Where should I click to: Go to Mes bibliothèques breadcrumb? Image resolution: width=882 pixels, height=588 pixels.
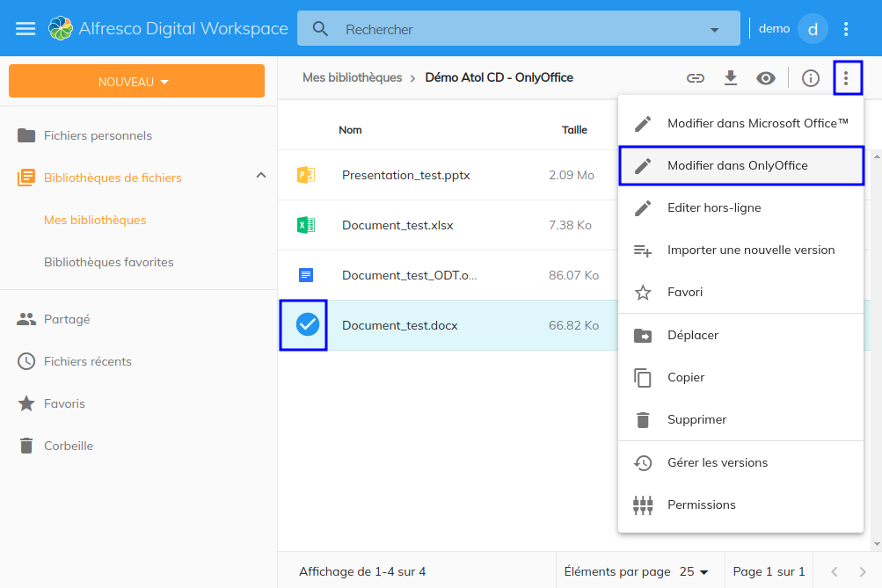tap(352, 77)
